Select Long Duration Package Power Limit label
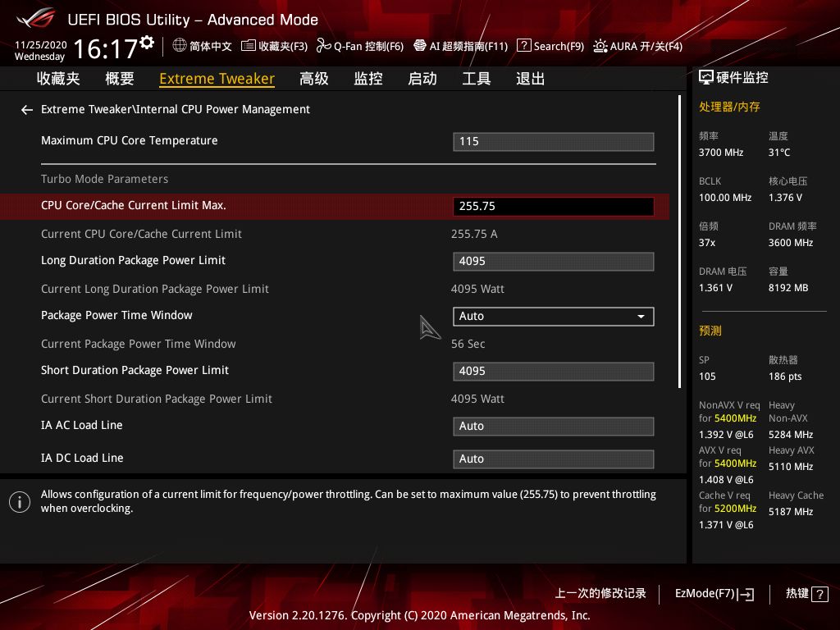840x630 pixels. pyautogui.click(x=134, y=260)
